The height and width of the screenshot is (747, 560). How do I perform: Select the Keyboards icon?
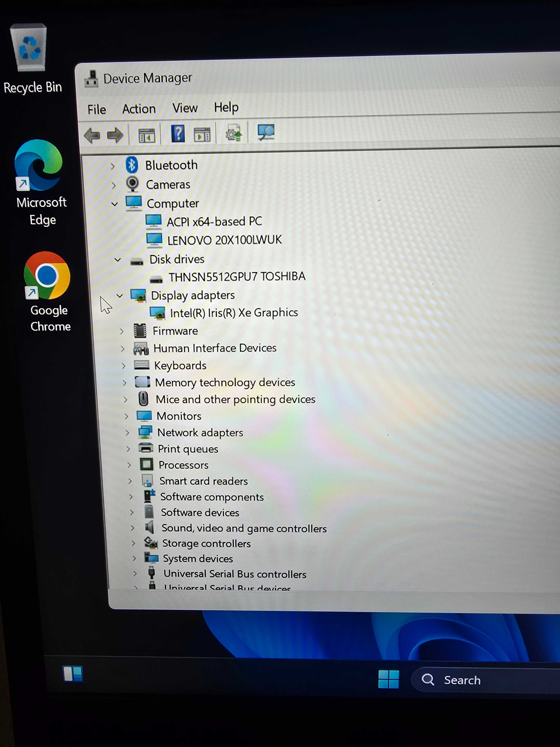pyautogui.click(x=142, y=365)
